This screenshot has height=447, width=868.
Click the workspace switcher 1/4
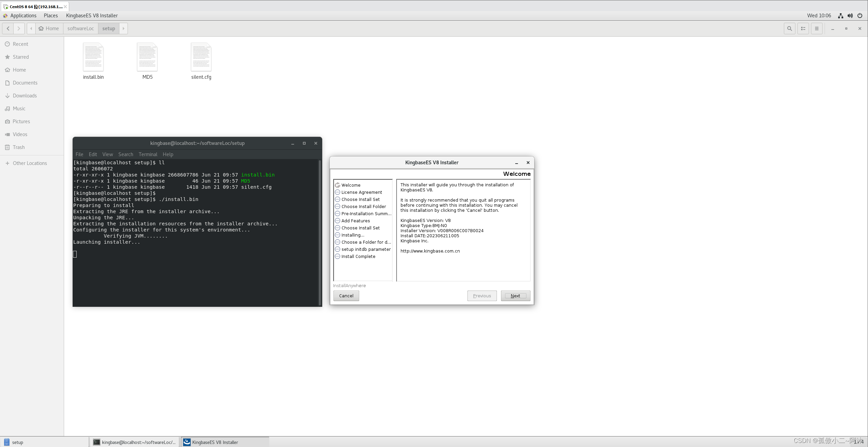click(x=859, y=442)
